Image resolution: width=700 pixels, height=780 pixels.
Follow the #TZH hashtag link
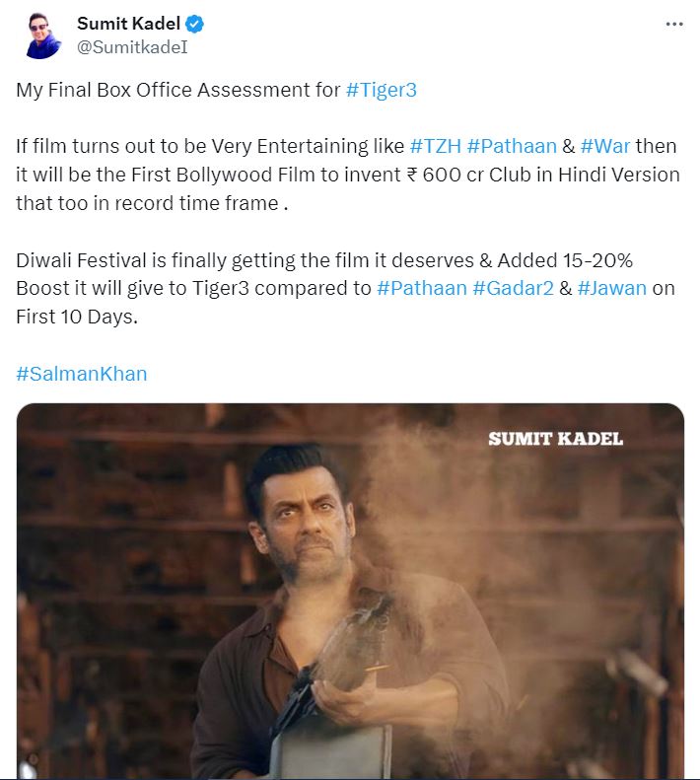[434, 147]
